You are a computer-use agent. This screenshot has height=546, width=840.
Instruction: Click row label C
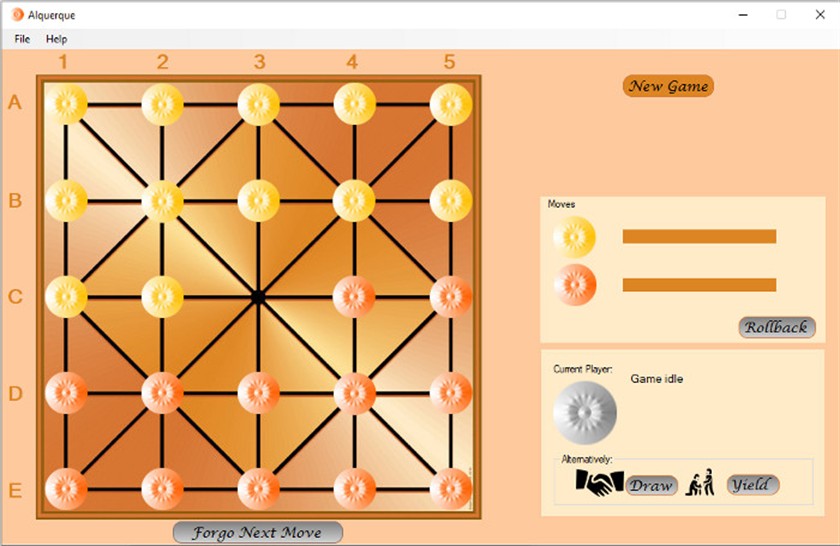15,296
